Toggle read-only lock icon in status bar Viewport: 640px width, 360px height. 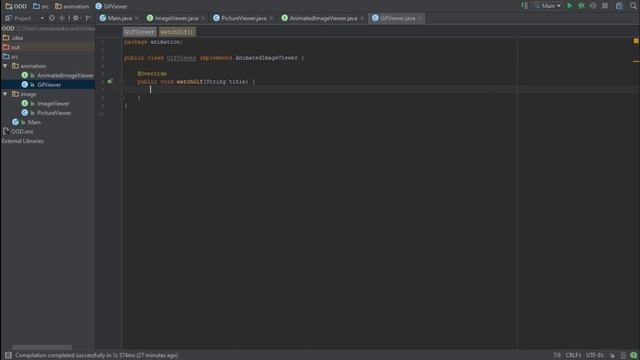click(612, 356)
